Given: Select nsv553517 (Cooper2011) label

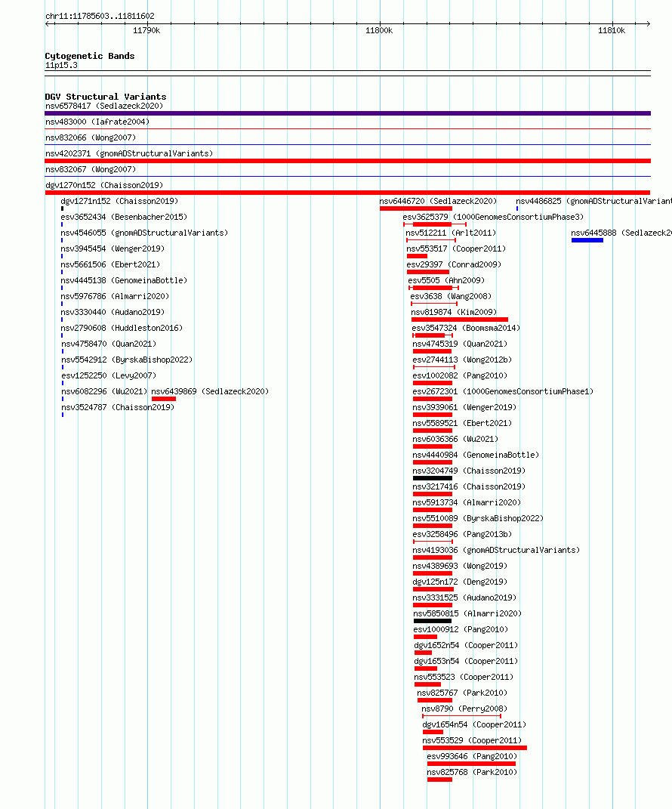Looking at the screenshot, I should coord(456,249).
